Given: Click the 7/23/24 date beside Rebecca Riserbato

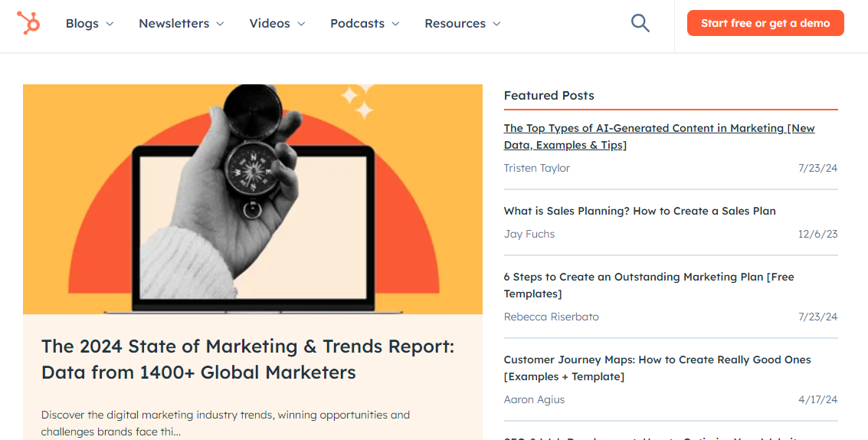Looking at the screenshot, I should click(817, 317).
